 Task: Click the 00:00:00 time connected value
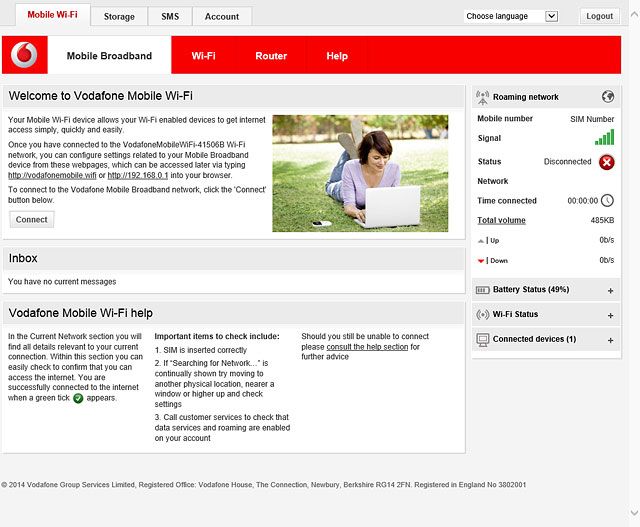click(582, 201)
